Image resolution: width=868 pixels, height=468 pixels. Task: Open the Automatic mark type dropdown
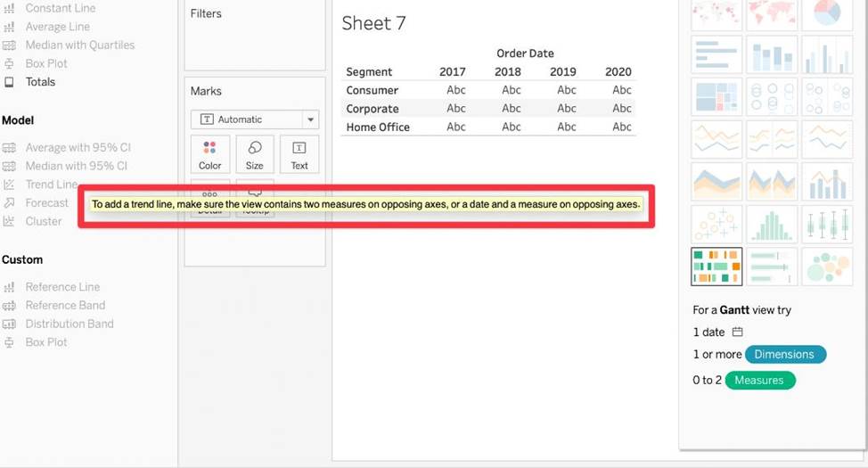tap(255, 119)
